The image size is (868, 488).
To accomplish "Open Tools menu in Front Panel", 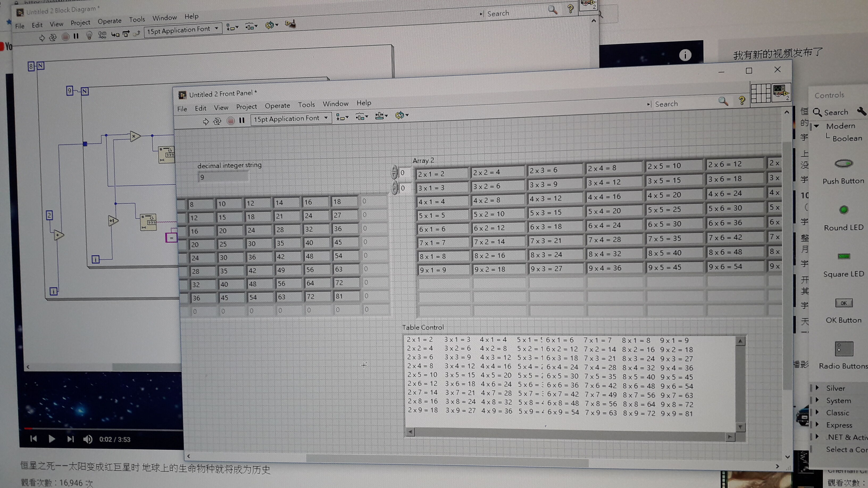I will [x=306, y=105].
